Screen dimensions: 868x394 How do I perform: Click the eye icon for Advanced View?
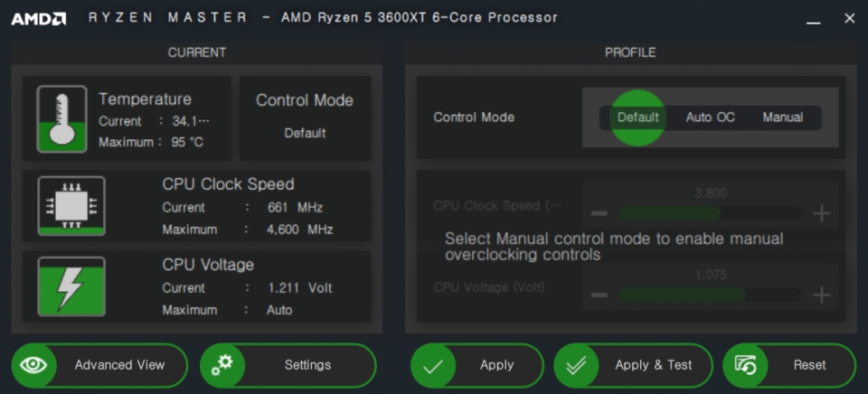coord(34,365)
